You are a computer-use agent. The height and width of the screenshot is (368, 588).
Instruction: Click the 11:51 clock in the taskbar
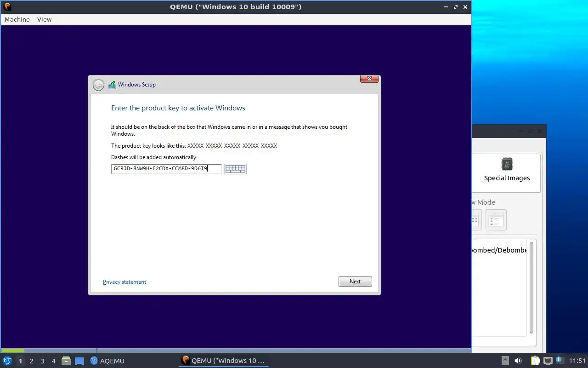577,361
